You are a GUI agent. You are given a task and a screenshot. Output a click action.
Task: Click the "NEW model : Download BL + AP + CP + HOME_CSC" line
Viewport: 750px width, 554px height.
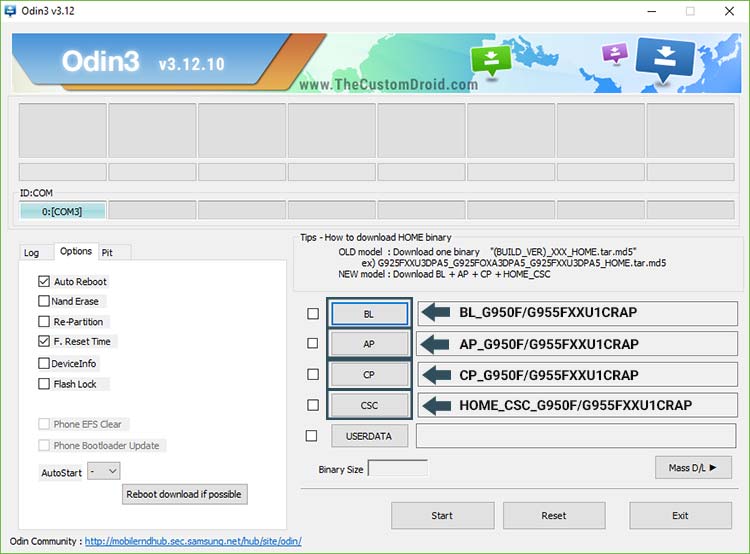444,274
